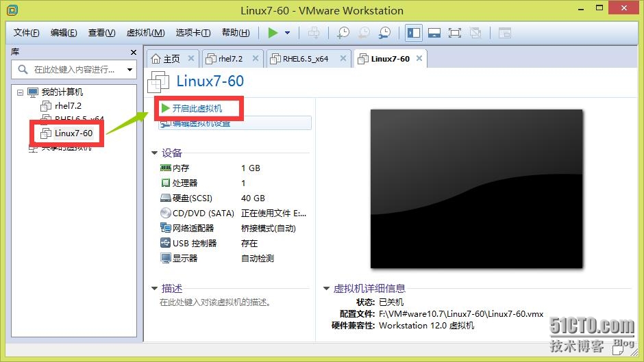Click the console view toolbar icon
This screenshot has height=362, width=644.
[504, 33]
